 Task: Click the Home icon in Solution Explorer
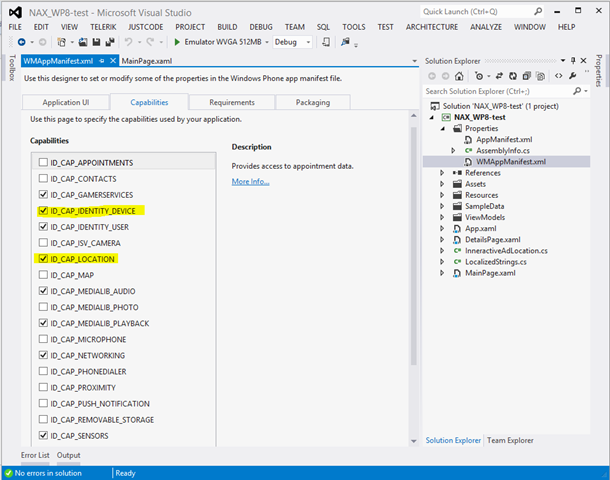pos(459,76)
